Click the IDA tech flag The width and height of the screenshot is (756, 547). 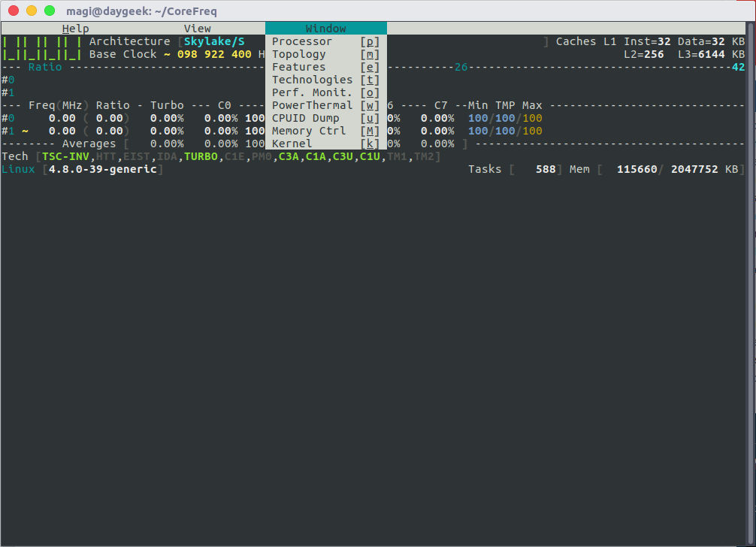(167, 156)
